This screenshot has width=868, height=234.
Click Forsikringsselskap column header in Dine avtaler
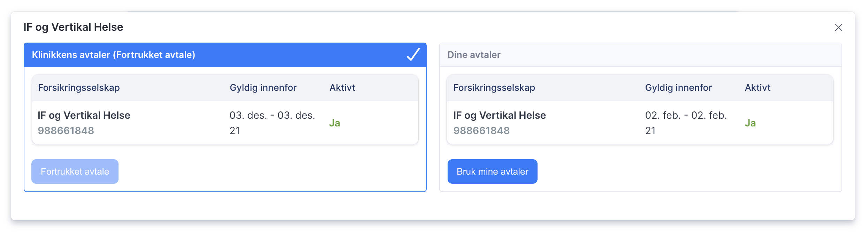click(494, 88)
